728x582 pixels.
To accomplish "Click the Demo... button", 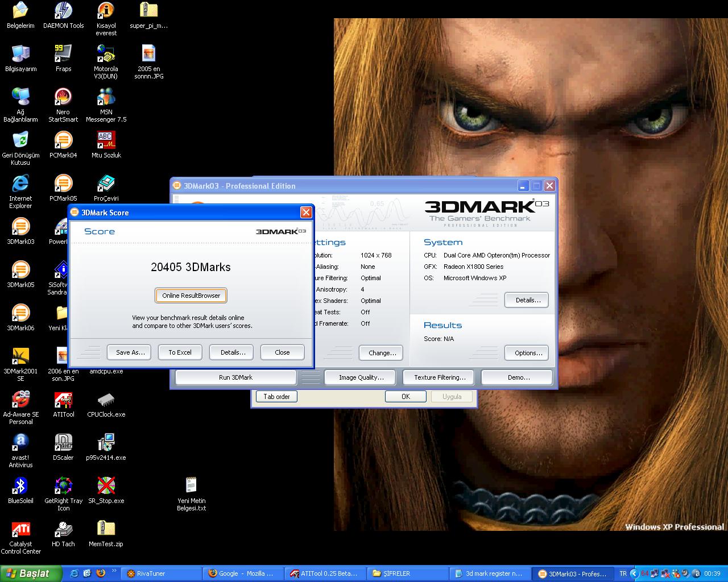I will click(x=518, y=377).
